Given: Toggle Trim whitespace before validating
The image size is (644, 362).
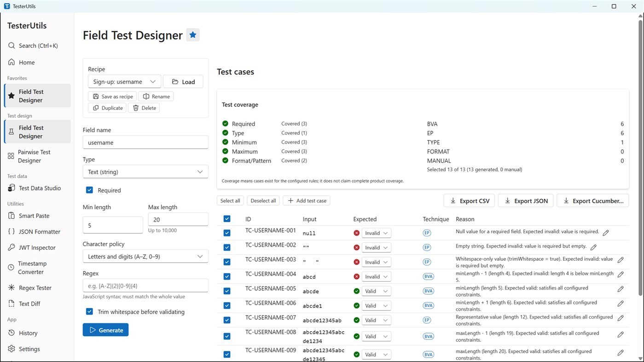Looking at the screenshot, I should pyautogui.click(x=89, y=311).
